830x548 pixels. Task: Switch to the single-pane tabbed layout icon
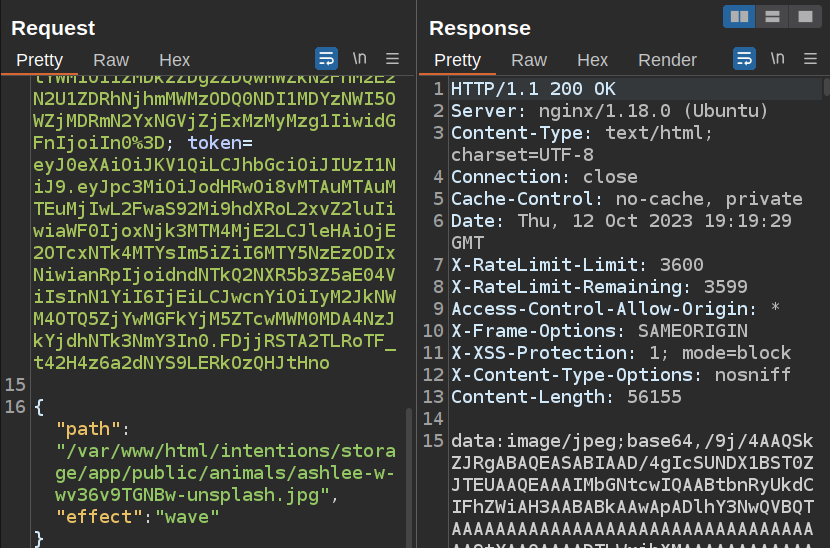tap(803, 16)
